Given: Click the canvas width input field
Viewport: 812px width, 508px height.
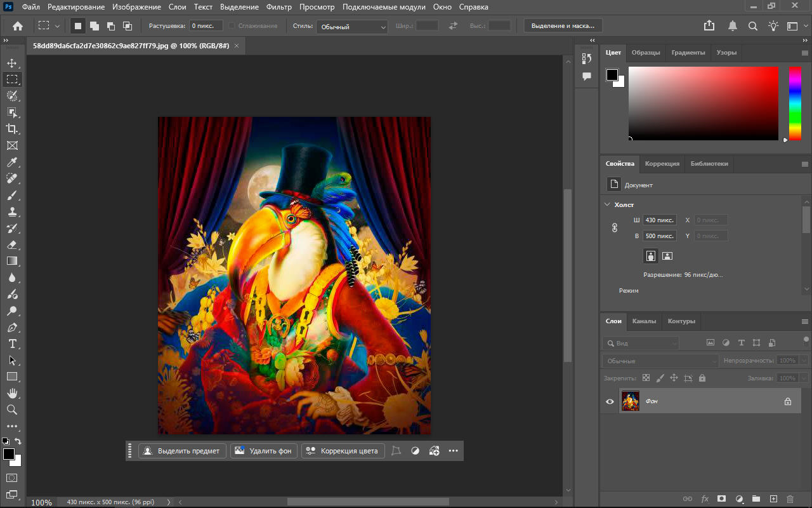Looking at the screenshot, I should (660, 220).
